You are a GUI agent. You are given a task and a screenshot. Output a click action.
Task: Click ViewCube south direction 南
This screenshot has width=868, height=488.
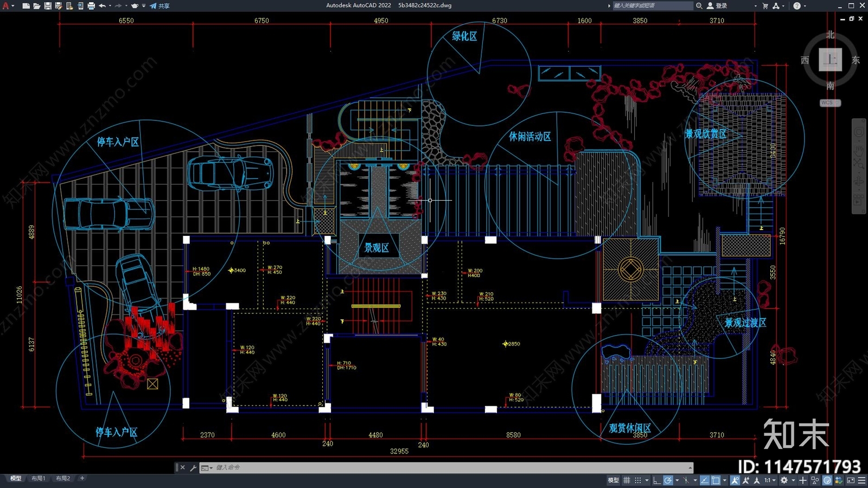(830, 86)
